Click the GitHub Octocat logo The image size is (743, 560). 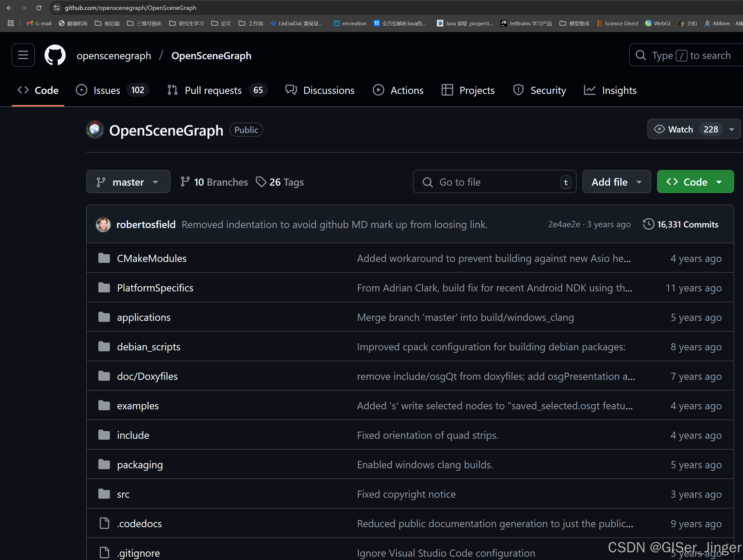(x=55, y=55)
